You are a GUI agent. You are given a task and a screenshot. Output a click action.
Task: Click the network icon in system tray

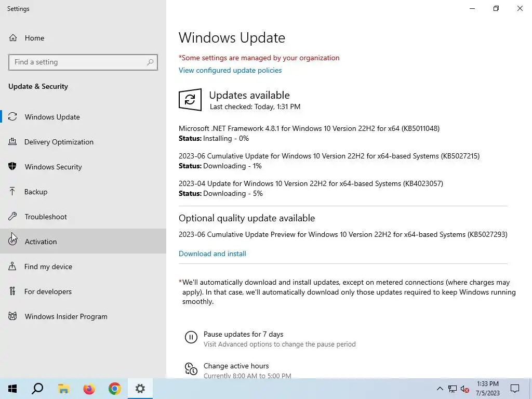click(x=453, y=389)
